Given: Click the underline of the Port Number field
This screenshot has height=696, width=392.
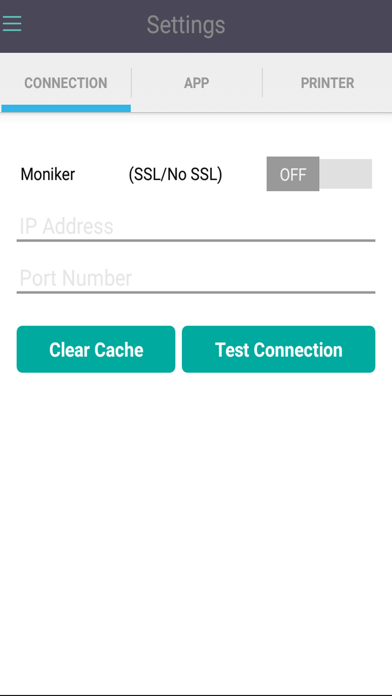Looking at the screenshot, I should point(196,293).
